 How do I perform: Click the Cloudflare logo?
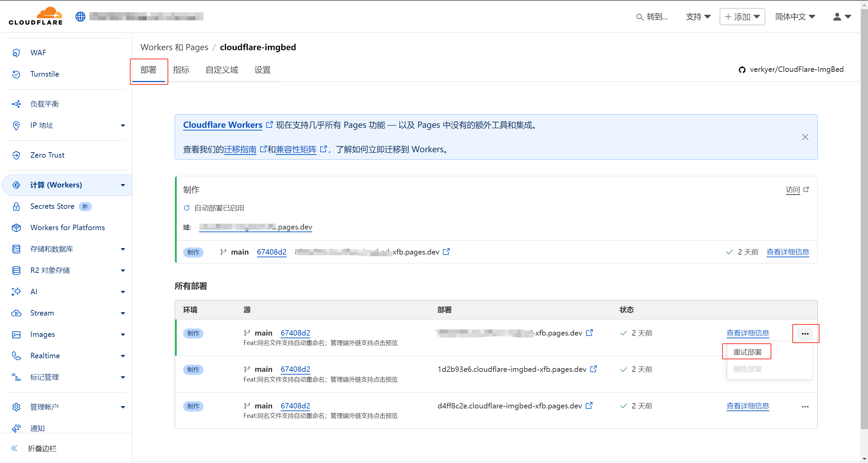click(x=35, y=16)
